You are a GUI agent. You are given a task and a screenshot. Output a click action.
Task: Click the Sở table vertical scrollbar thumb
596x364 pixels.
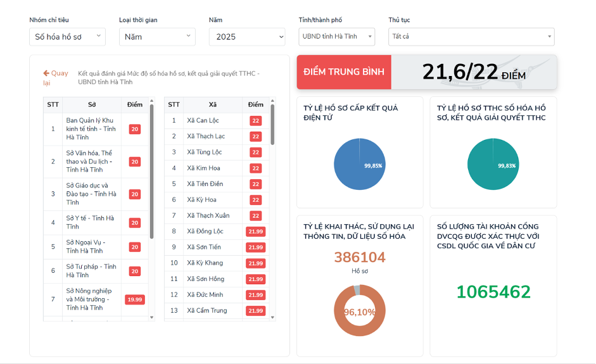coord(151,171)
